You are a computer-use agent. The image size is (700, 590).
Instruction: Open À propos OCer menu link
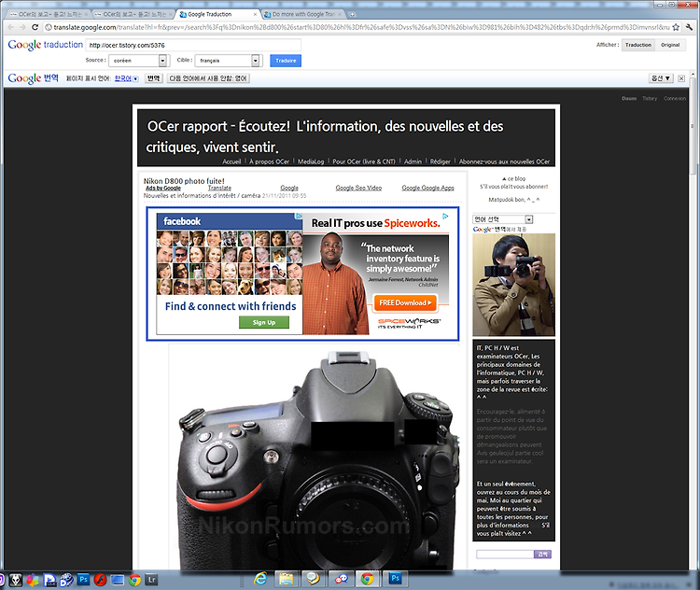coord(269,162)
